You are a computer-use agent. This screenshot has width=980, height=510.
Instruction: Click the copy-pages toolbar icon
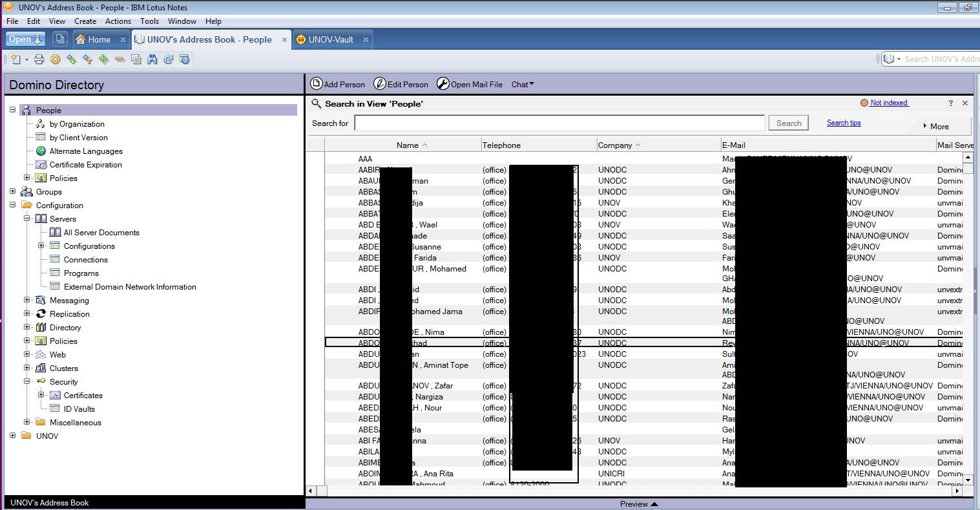click(x=136, y=59)
